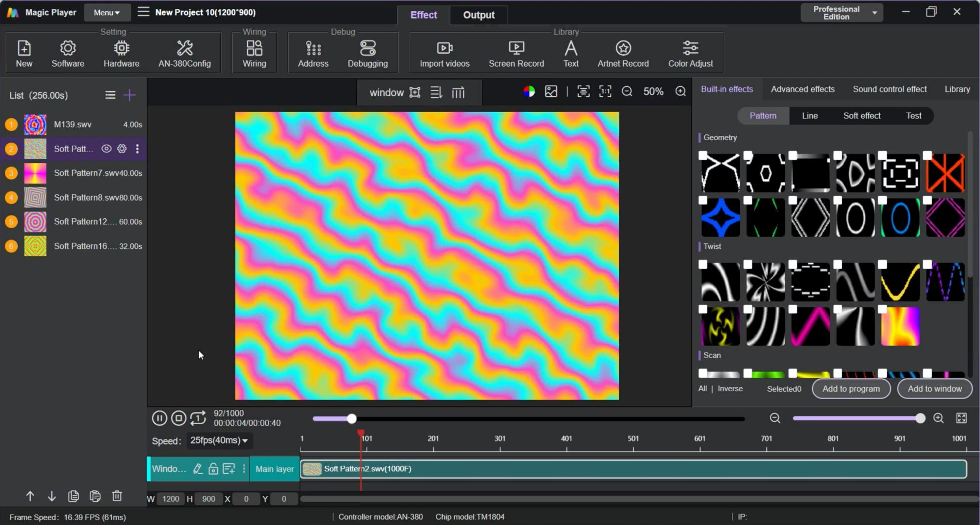Open the Text library tool
980x525 pixels.
click(x=571, y=53)
